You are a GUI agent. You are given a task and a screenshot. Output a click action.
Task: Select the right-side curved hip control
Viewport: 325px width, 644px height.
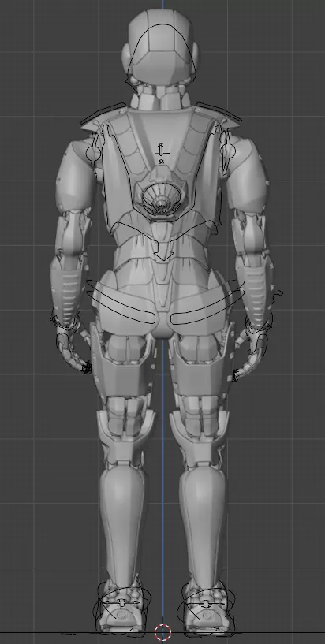[x=207, y=303]
